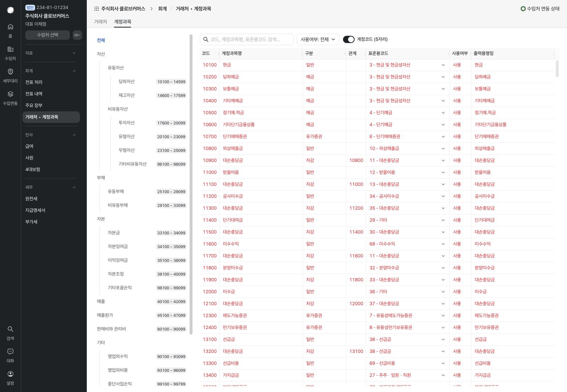Click the 수임처 선택 button

(47, 35)
